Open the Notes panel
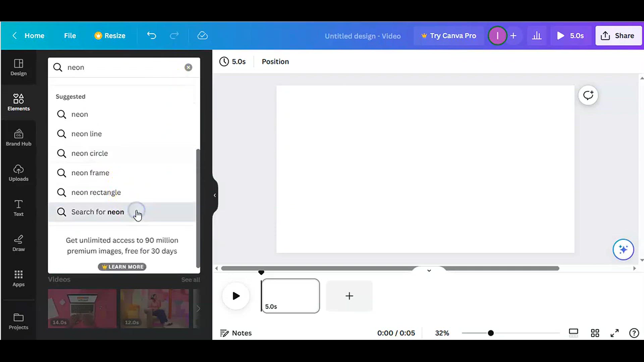Screen dimensions: 644x362 tap(236, 333)
